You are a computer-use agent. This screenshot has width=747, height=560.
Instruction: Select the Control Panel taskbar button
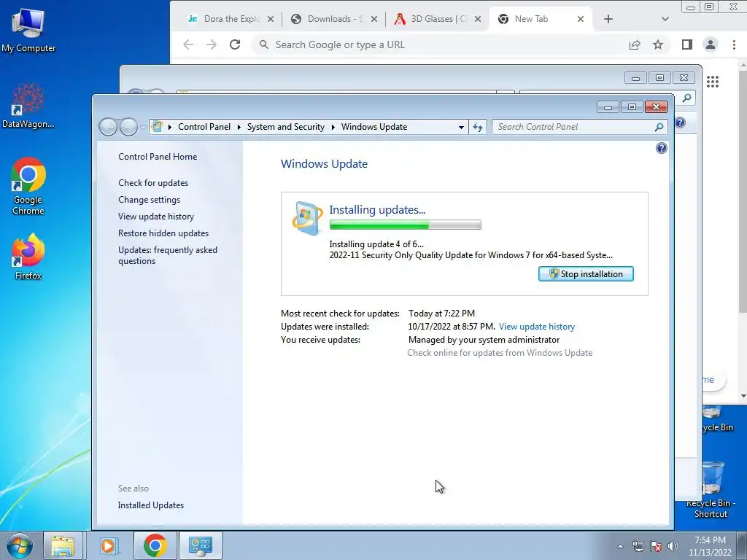(x=200, y=545)
